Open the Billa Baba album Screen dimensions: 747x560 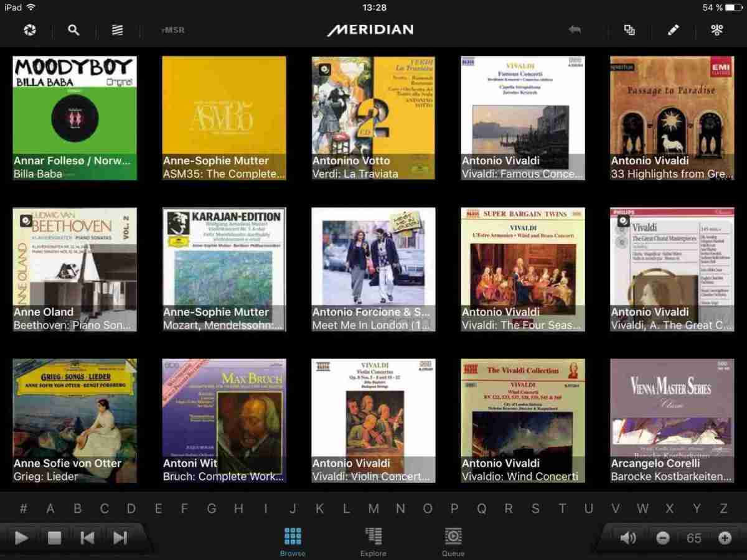[75, 118]
